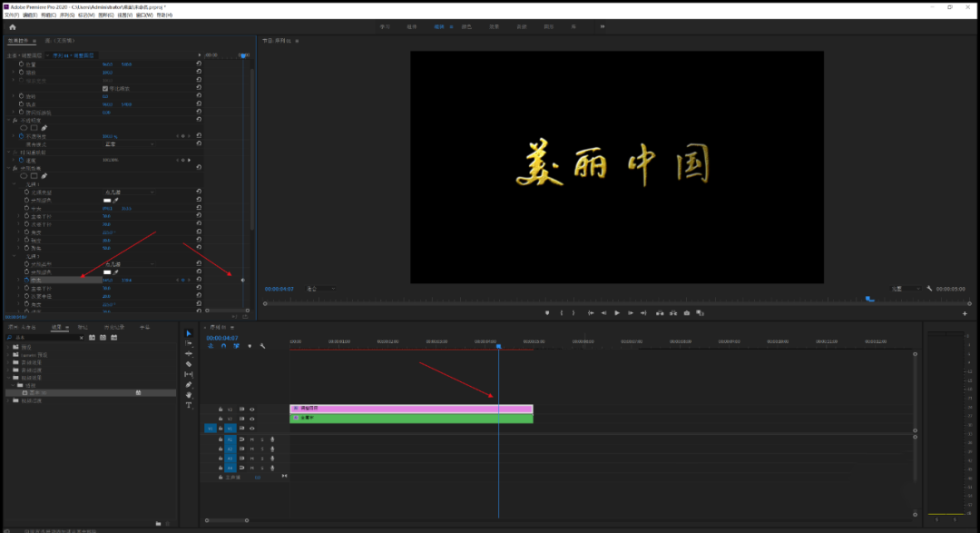980x533 pixels.
Task: Click the Export Frame camera icon
Action: click(686, 312)
